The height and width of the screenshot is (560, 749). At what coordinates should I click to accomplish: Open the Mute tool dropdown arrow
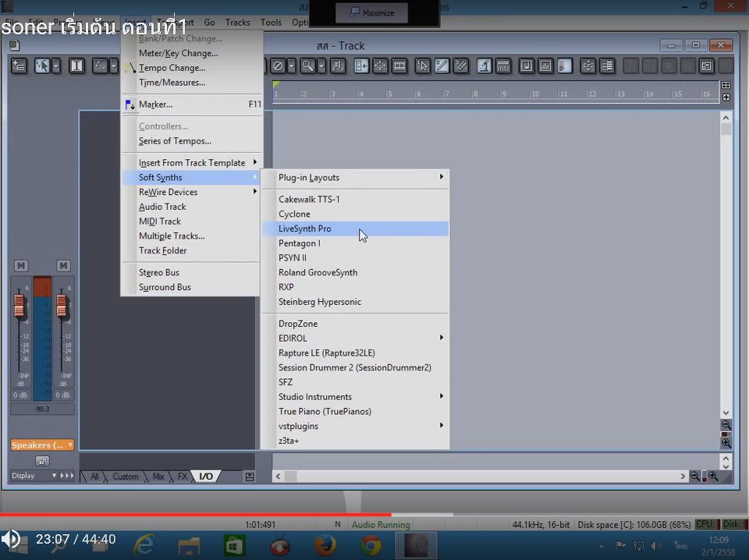tap(291, 66)
